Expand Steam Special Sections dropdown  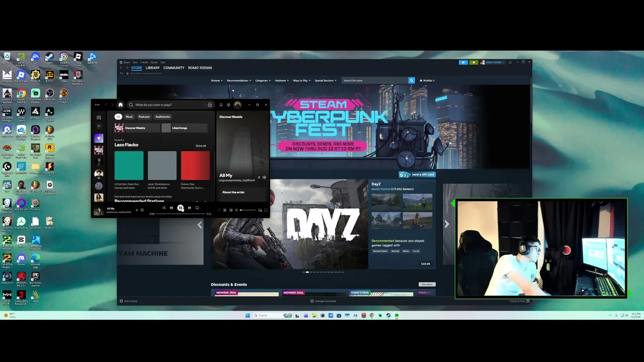point(326,80)
